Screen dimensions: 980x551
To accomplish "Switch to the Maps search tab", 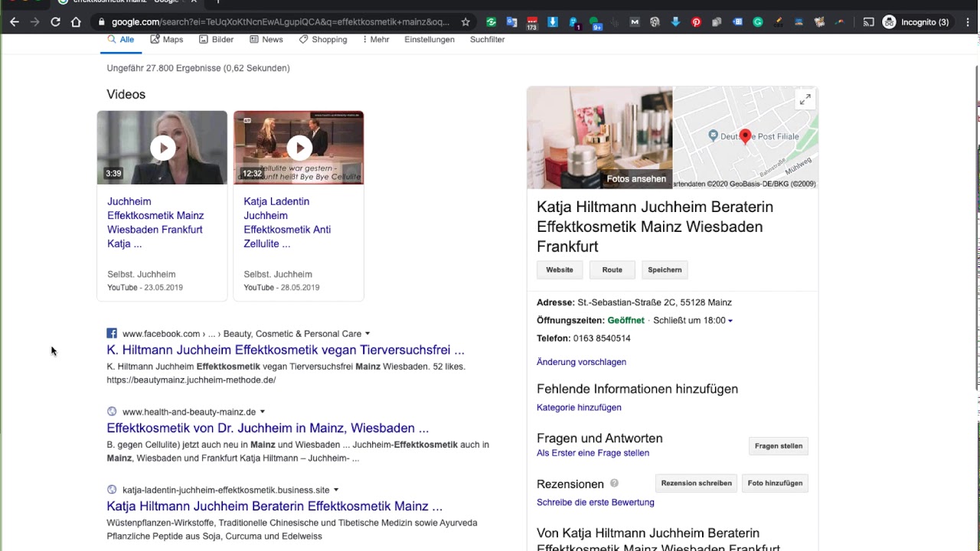I will (x=166, y=40).
